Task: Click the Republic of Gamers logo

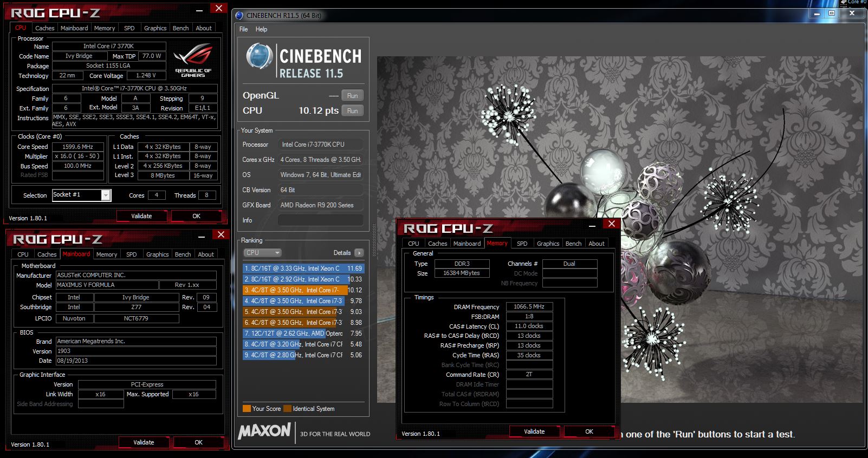Action: click(193, 61)
